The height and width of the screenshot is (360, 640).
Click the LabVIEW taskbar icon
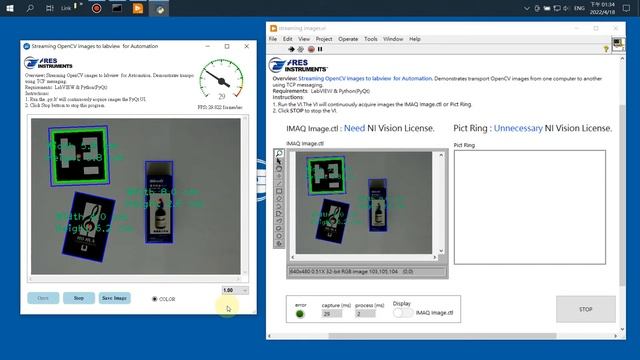pyautogui.click(x=138, y=8)
